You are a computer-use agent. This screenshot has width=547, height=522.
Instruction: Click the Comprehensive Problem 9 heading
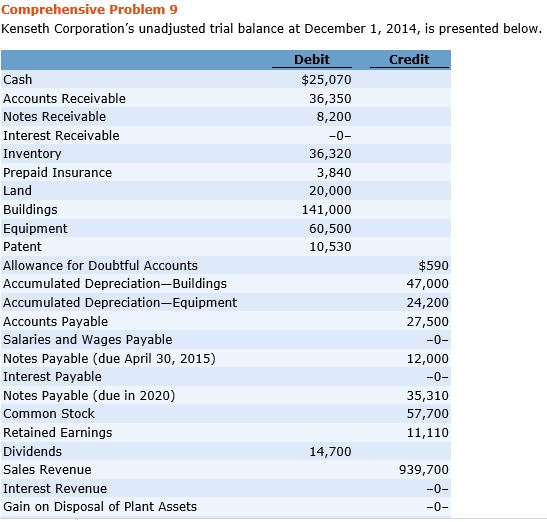pyautogui.click(x=89, y=9)
